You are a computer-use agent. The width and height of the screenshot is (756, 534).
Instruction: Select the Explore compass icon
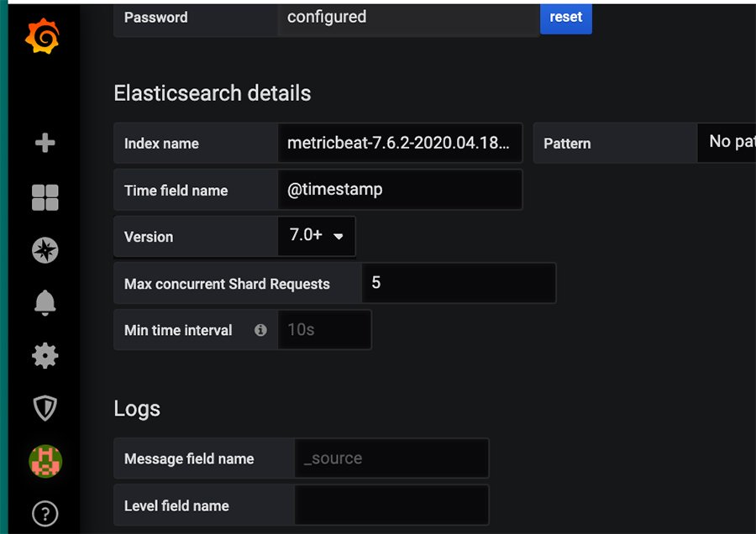pos(44,250)
